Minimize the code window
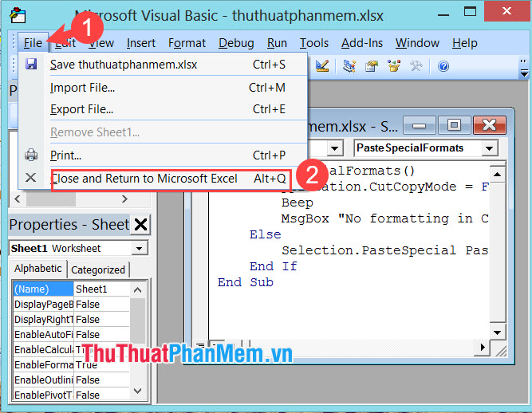Image resolution: width=532 pixels, height=413 pixels. click(x=420, y=125)
